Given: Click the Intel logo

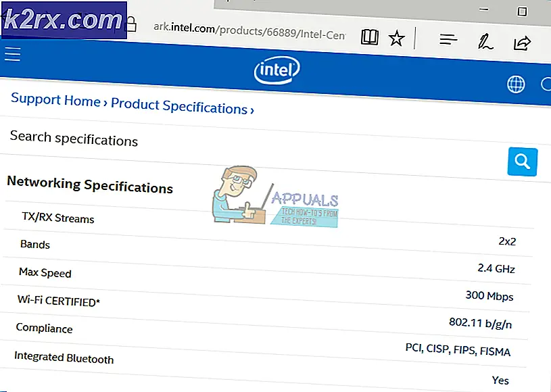Looking at the screenshot, I should (277, 70).
